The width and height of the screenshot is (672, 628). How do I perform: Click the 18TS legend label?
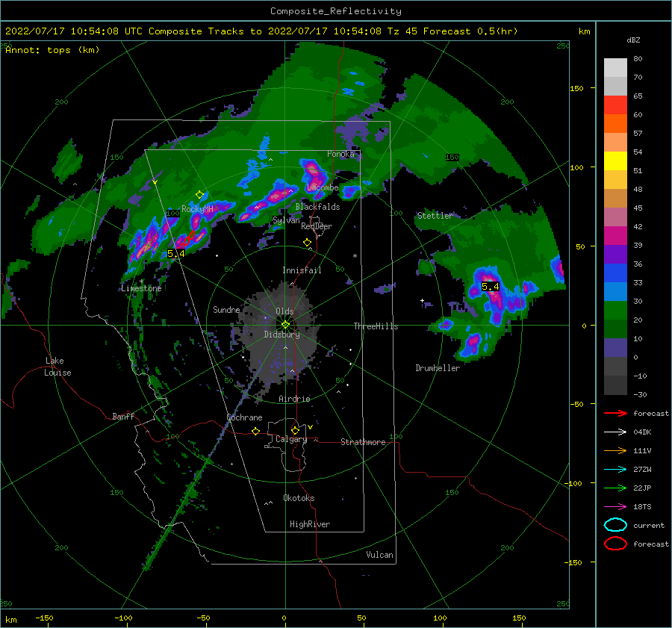[642, 507]
